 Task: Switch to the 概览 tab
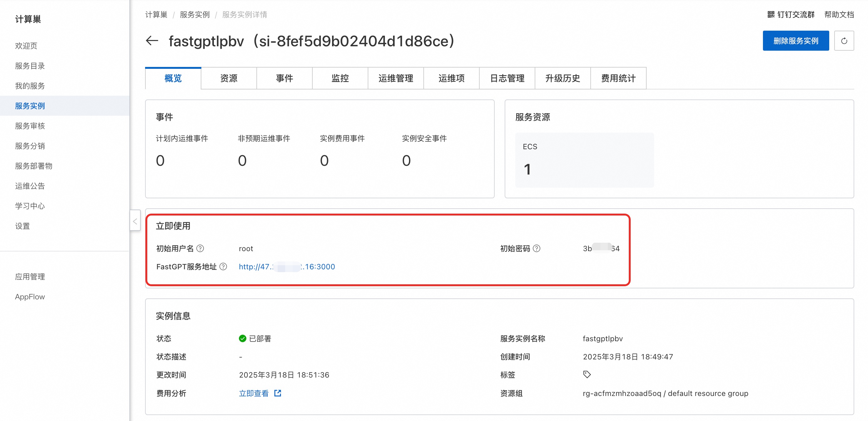click(x=173, y=78)
